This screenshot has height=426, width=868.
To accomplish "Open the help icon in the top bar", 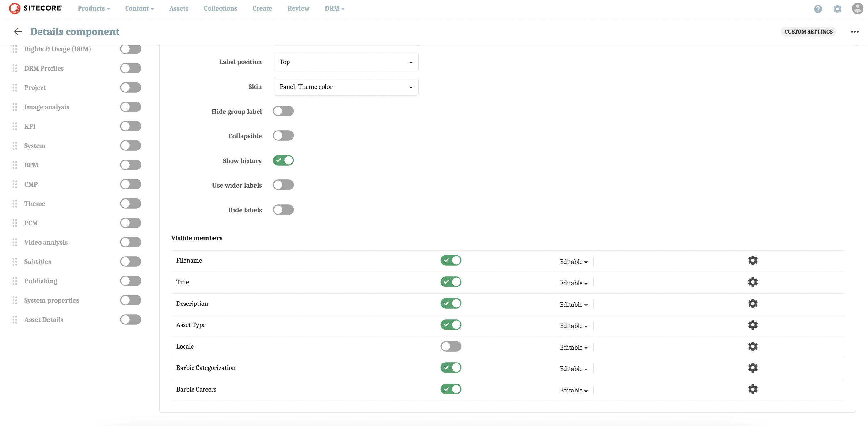I will pyautogui.click(x=818, y=9).
